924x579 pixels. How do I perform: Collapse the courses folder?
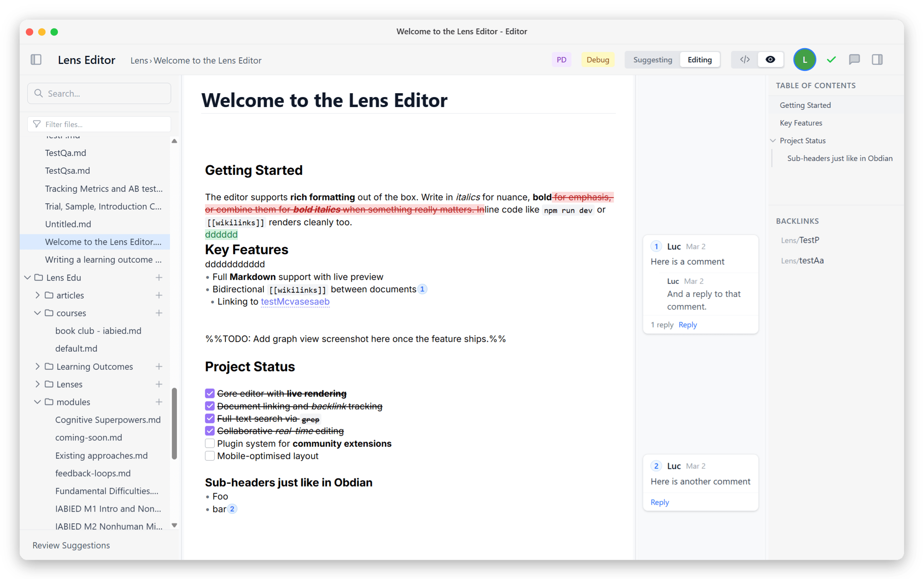tap(37, 313)
